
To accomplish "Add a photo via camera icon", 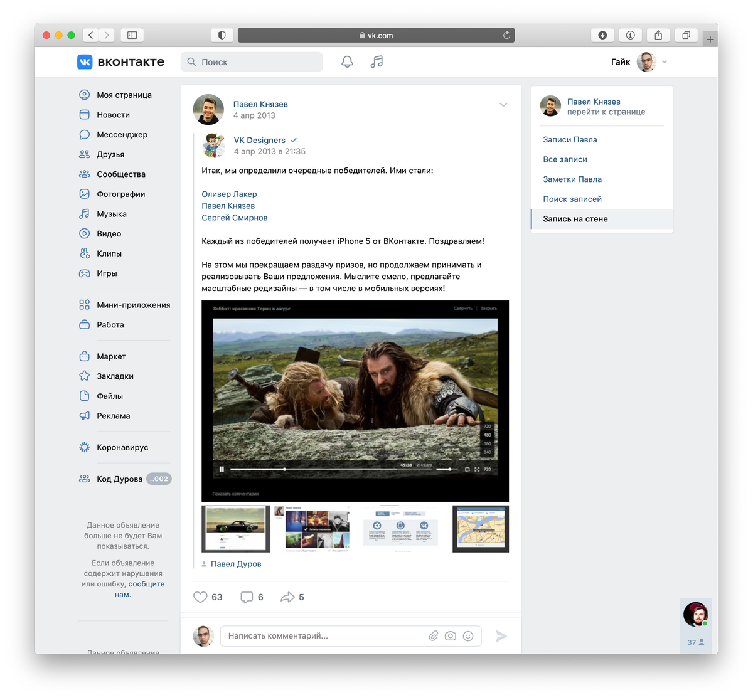I will (x=451, y=636).
